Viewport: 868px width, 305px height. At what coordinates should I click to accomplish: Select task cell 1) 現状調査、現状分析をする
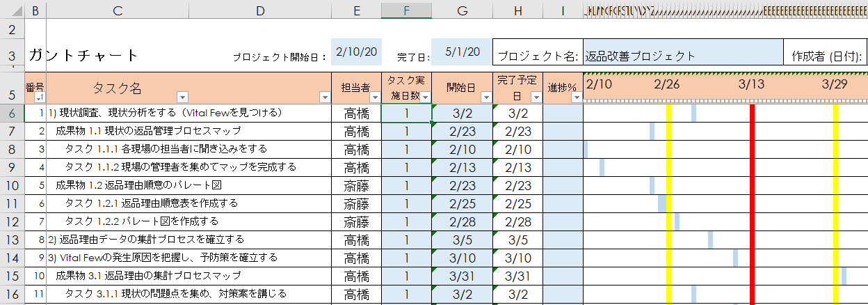point(188,113)
